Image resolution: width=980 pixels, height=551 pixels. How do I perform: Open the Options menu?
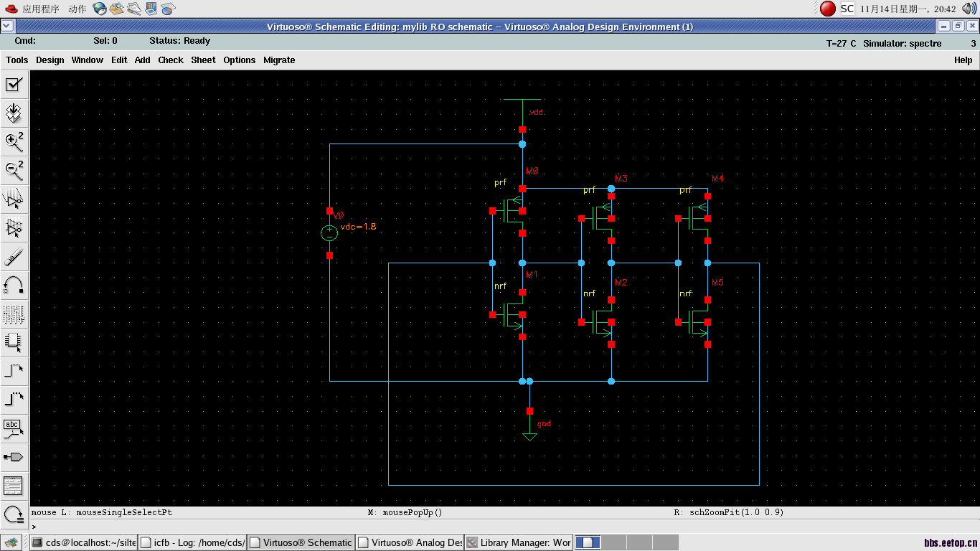pyautogui.click(x=240, y=60)
